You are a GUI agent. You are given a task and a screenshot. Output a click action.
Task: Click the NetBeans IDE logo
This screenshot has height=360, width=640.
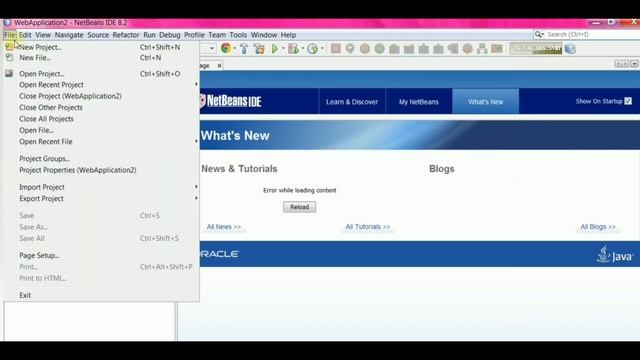pos(231,101)
